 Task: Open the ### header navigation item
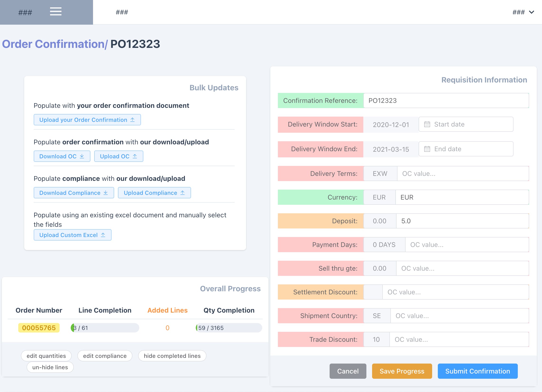click(x=122, y=12)
